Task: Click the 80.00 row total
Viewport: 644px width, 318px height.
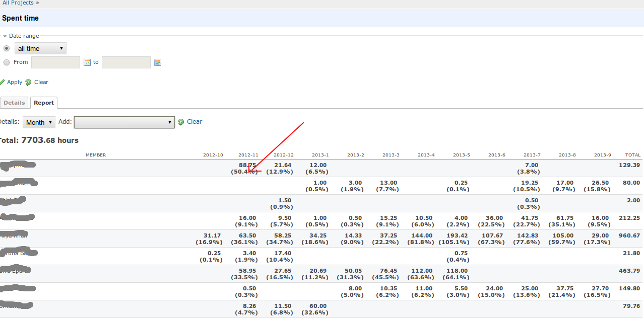Action: pyautogui.click(x=631, y=183)
